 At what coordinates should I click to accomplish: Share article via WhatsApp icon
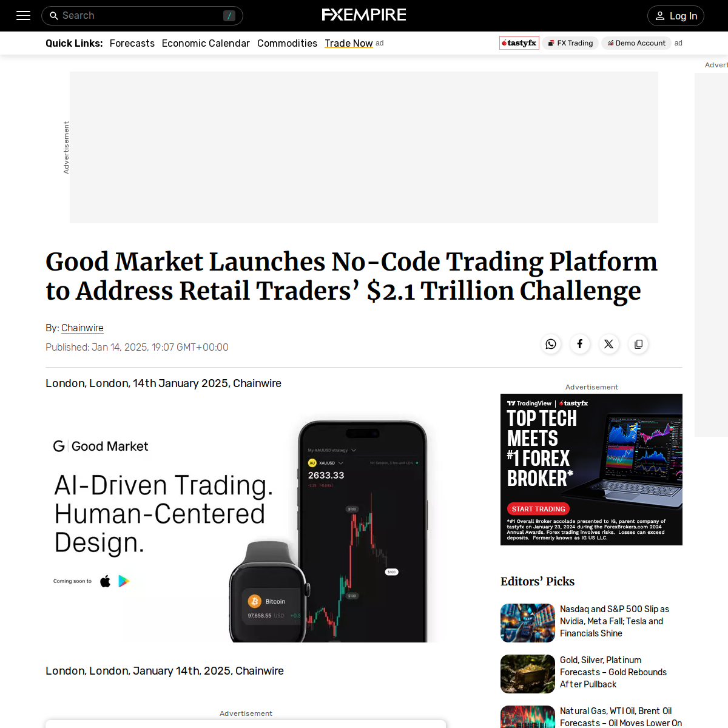tap(551, 344)
